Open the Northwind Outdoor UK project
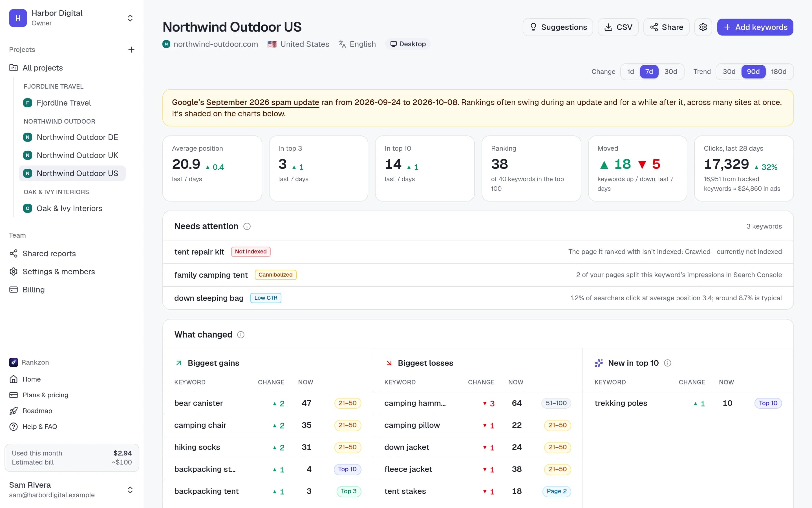The image size is (812, 508). point(72,156)
